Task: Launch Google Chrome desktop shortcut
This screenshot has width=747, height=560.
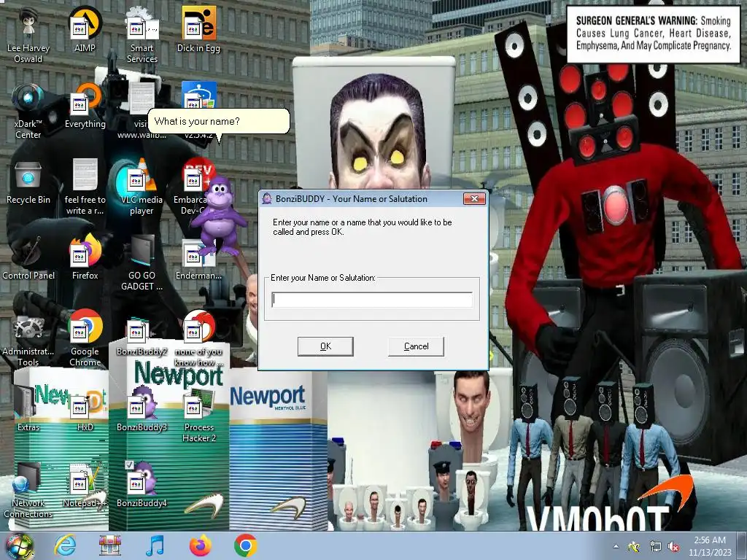Action: click(x=85, y=338)
